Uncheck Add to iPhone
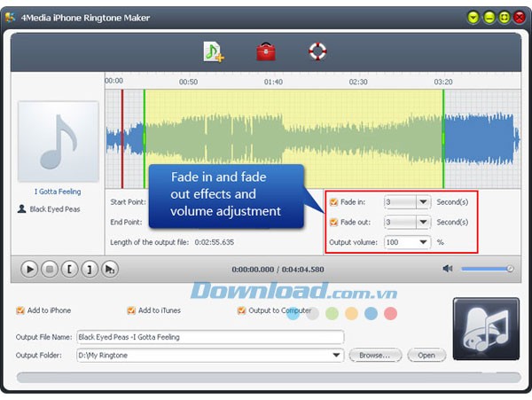The image size is (532, 400). pos(20,310)
